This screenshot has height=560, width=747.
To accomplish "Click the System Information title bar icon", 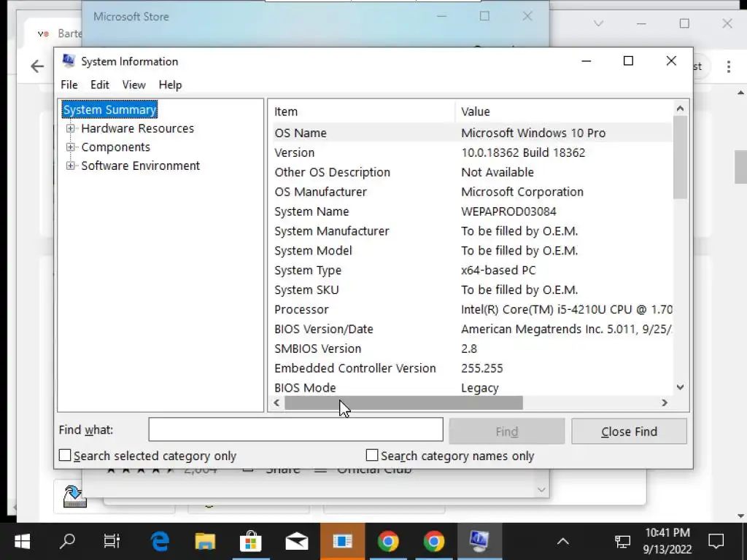I will coord(69,61).
